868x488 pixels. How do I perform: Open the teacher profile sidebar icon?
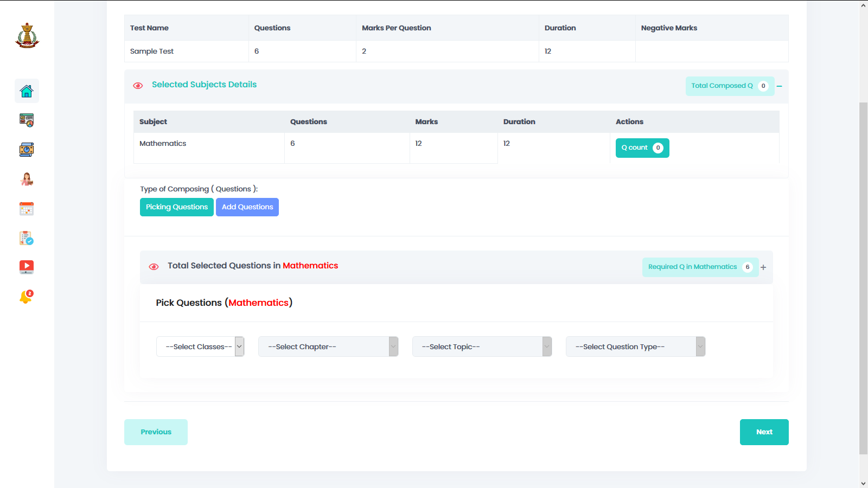click(27, 179)
